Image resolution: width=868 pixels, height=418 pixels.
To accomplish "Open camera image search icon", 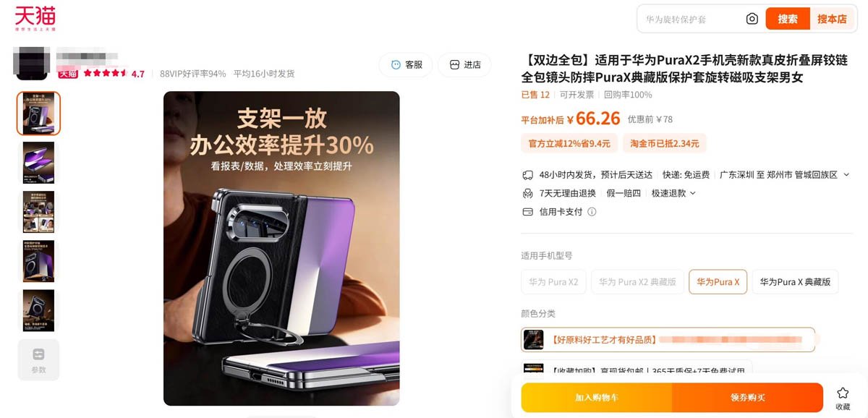I will pyautogui.click(x=752, y=19).
